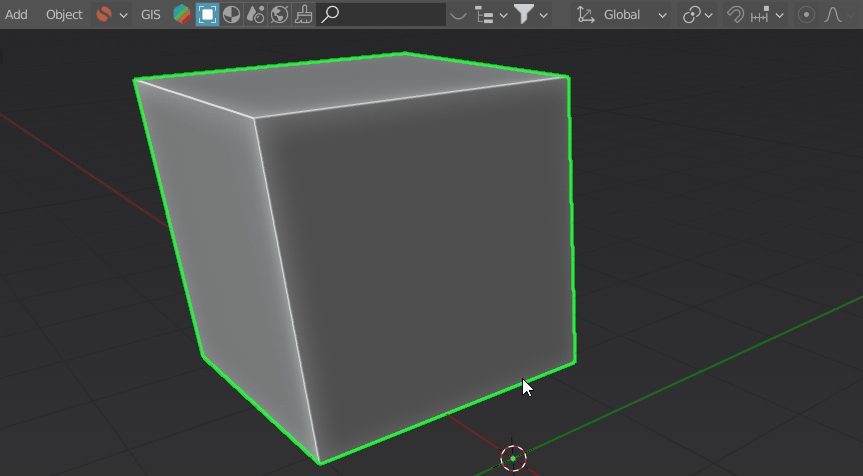Toggle the highlighted blue square-frame button
This screenshot has width=863, height=476.
coord(207,15)
